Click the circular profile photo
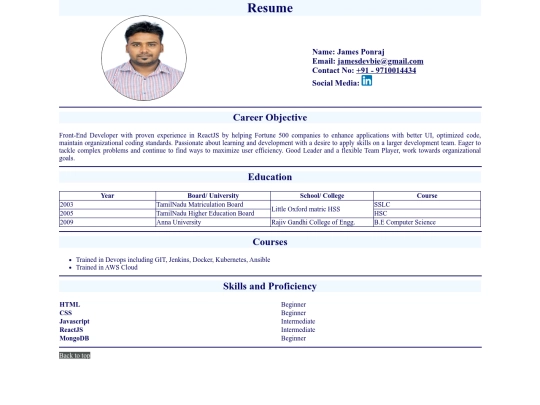The width and height of the screenshot is (540, 405). (144, 58)
